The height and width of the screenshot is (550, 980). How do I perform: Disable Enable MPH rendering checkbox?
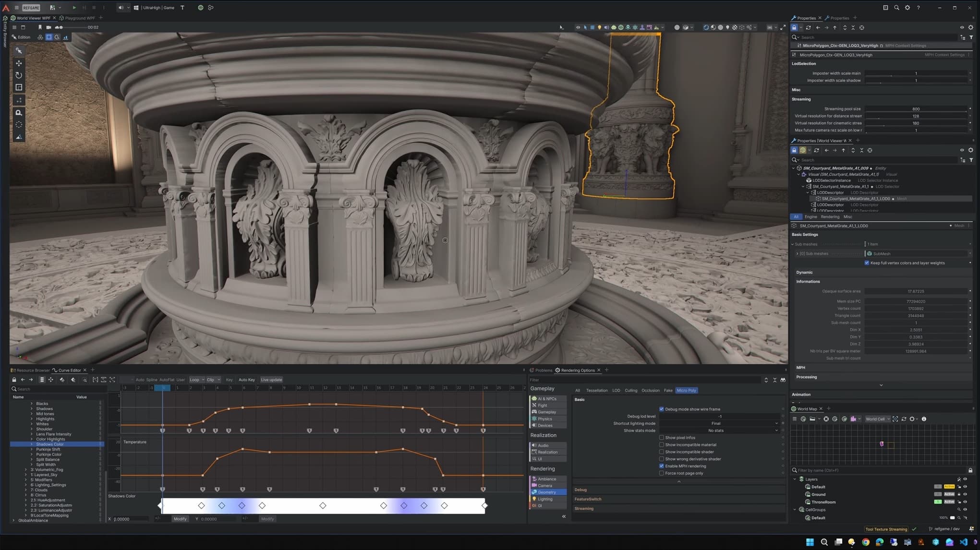pos(661,466)
